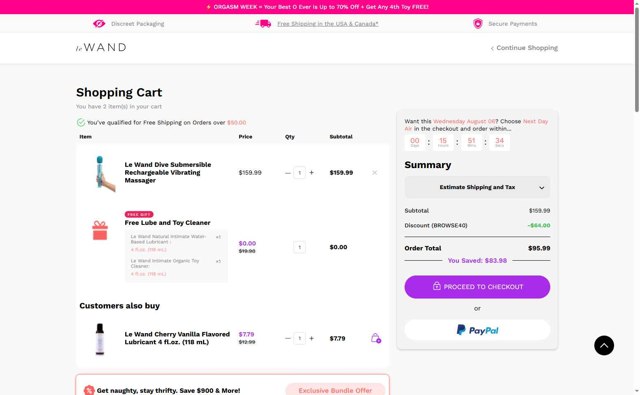Click the Proceed to Checkout button
640x395 pixels.
[x=477, y=287]
